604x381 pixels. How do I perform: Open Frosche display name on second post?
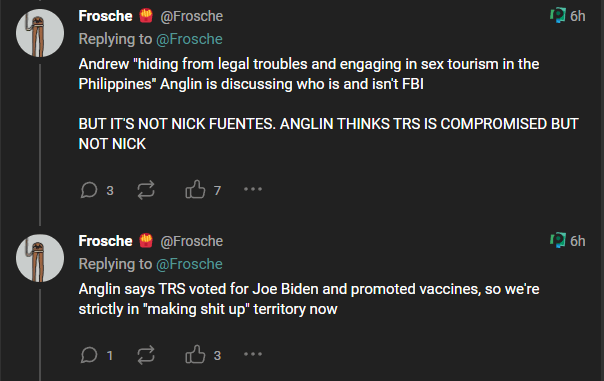coord(106,241)
